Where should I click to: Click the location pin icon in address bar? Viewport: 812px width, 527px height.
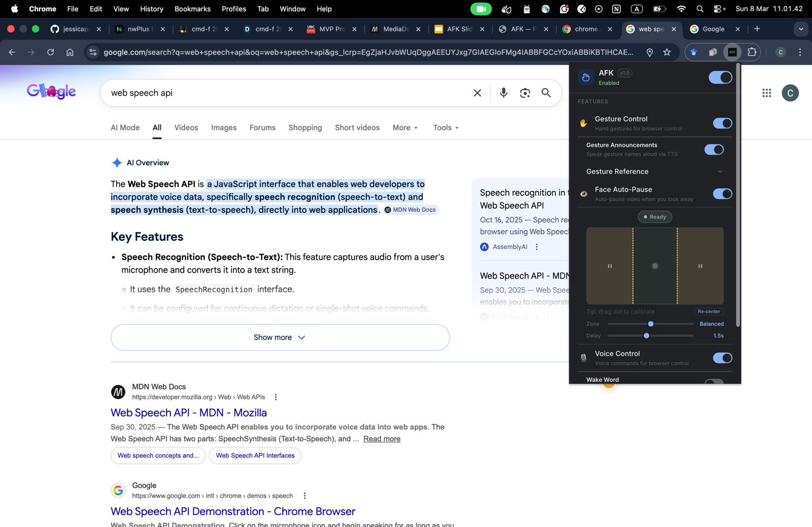[x=650, y=52]
